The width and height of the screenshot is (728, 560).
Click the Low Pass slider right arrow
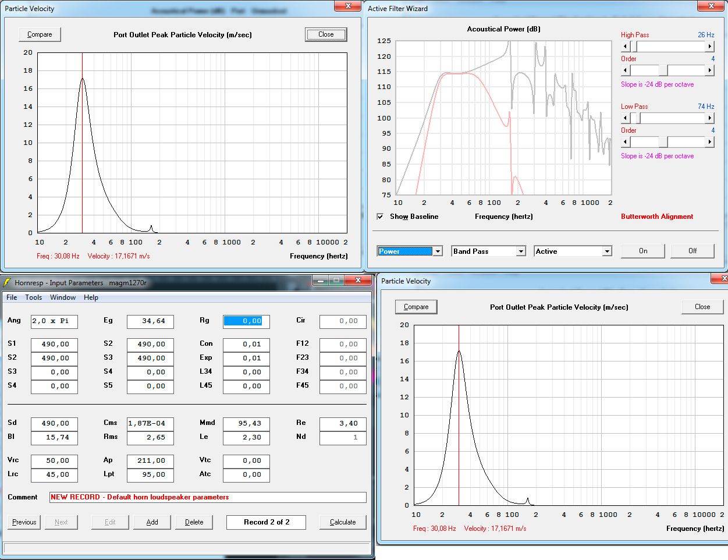point(709,118)
